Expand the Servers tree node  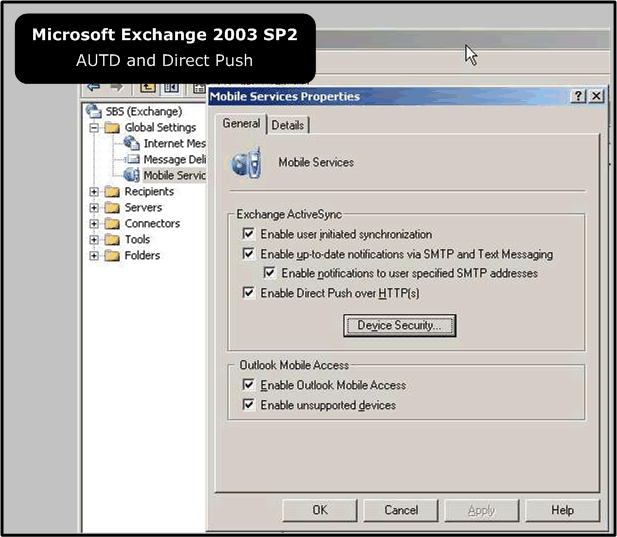coord(94,207)
